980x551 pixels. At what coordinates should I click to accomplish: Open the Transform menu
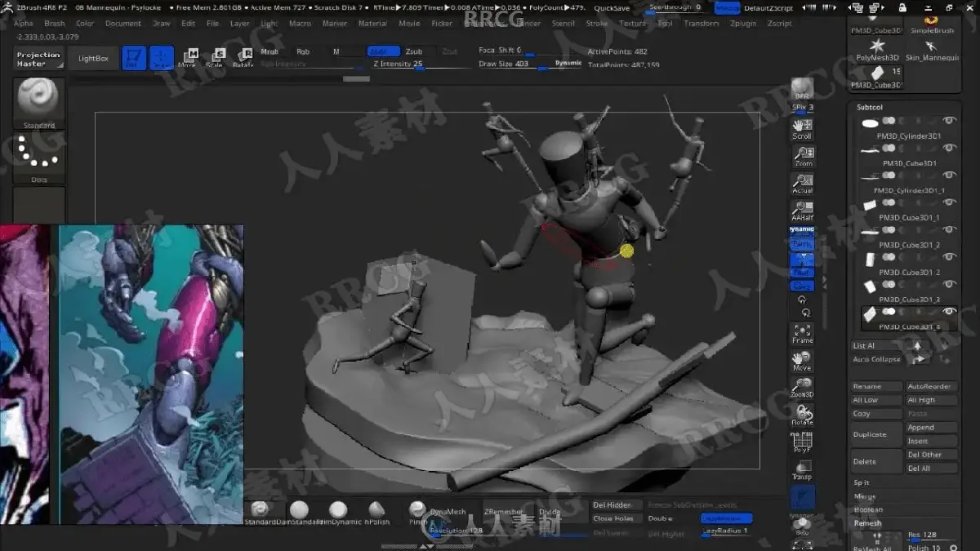point(702,24)
